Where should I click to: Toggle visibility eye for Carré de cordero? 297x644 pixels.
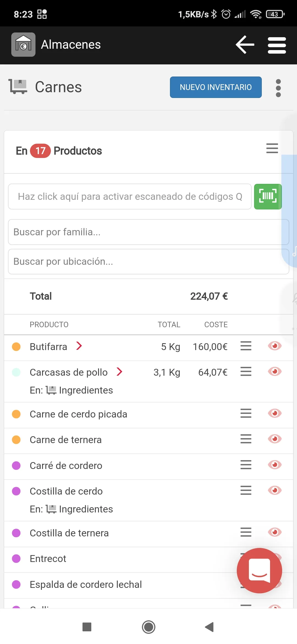click(x=275, y=465)
